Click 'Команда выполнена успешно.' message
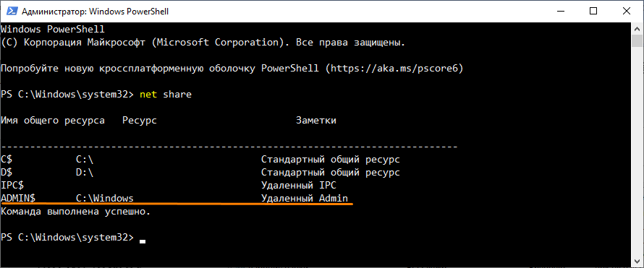The image size is (644, 268). (x=76, y=212)
